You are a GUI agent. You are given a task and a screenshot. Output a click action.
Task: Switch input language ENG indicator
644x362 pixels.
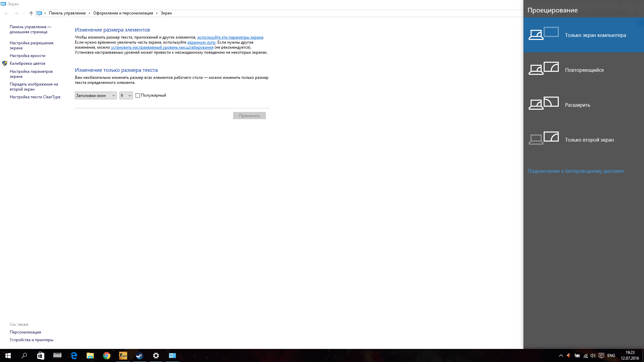click(x=611, y=356)
